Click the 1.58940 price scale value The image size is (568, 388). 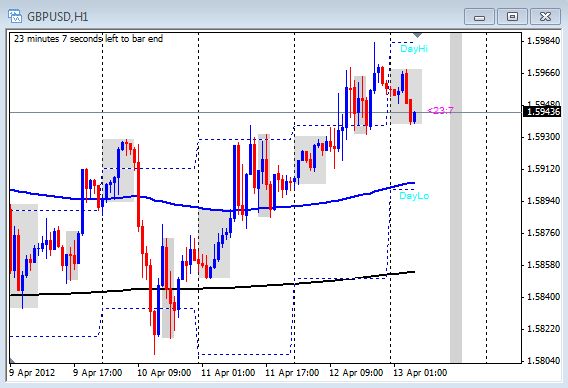click(x=544, y=201)
